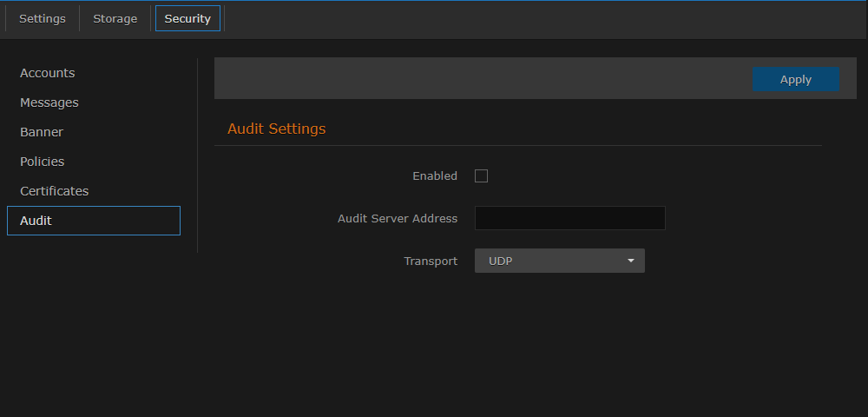Click the Enabled label text

click(x=434, y=175)
